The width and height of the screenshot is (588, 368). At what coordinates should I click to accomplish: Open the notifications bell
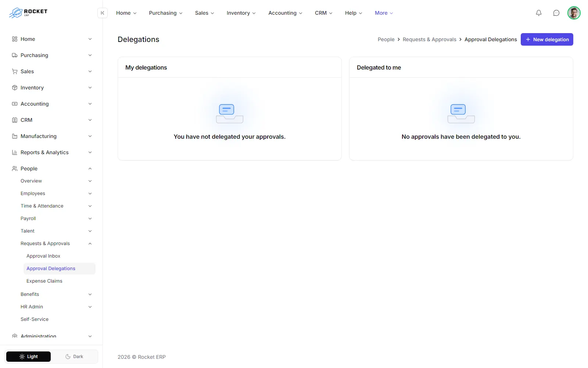pos(539,13)
